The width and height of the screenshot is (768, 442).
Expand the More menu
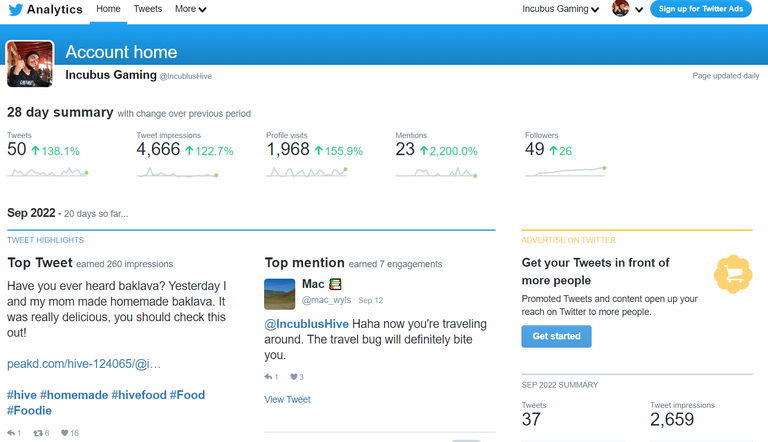191,9
